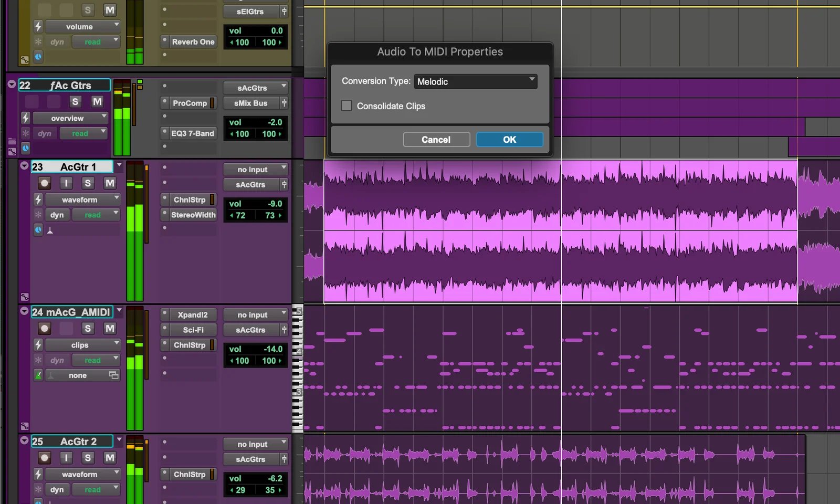840x504 pixels.
Task: Click the metronome icon on mAcG_AMIDI track
Action: pyautogui.click(x=38, y=375)
